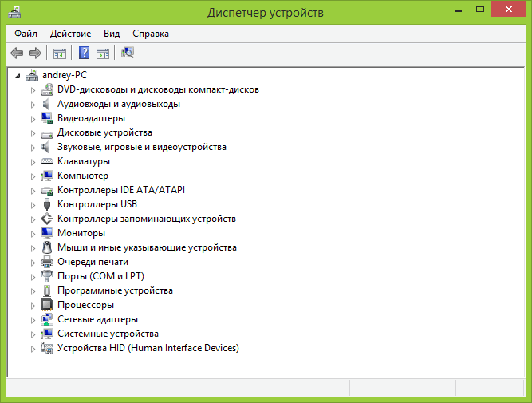Viewport: 532px width, 403px height.
Task: Toggle the show/hide console tree button
Action: point(59,53)
